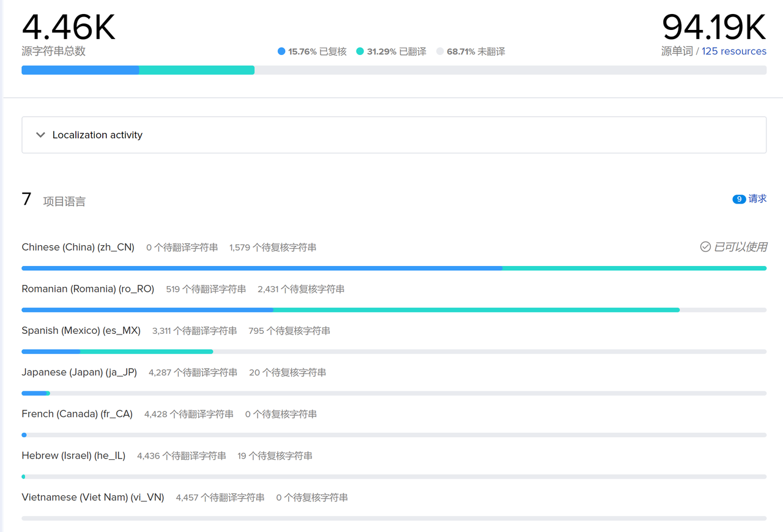Open Romanian (Romania) (ro_RO) language
This screenshot has height=532, width=783.
point(87,289)
